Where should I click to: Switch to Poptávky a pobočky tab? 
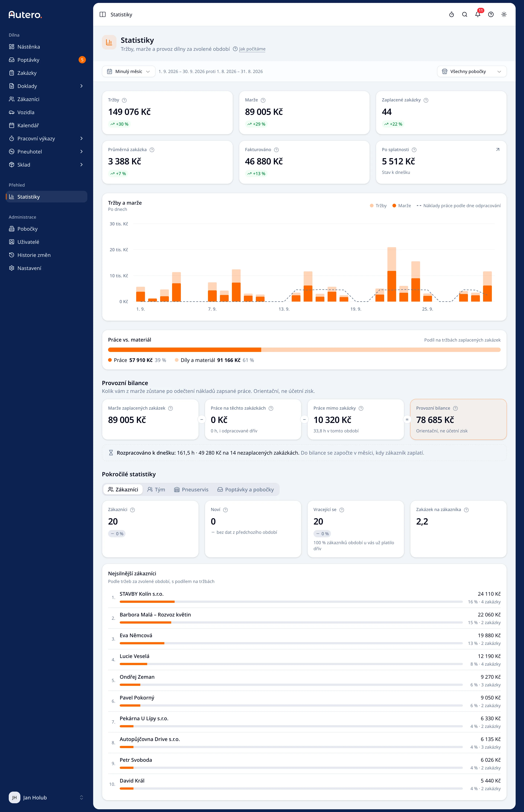coord(245,490)
